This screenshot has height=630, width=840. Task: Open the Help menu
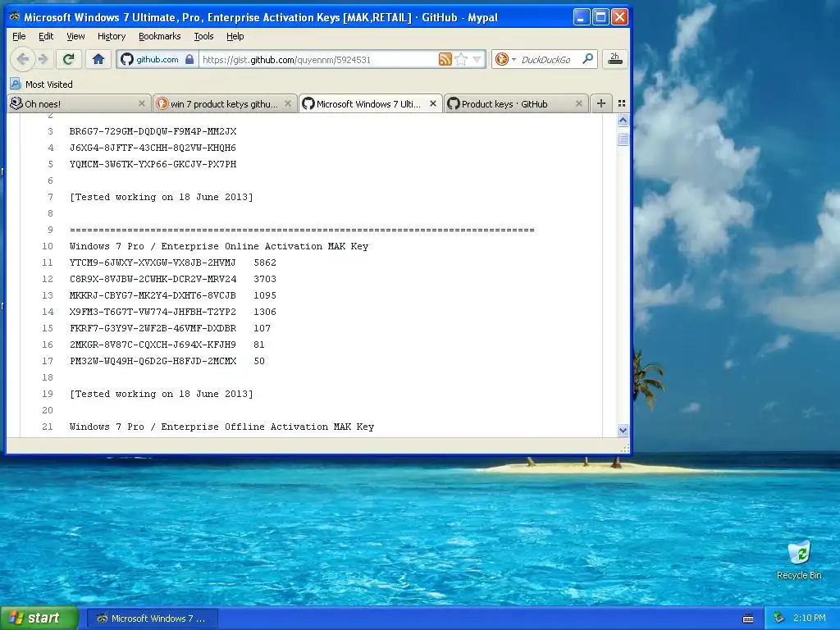pos(235,36)
